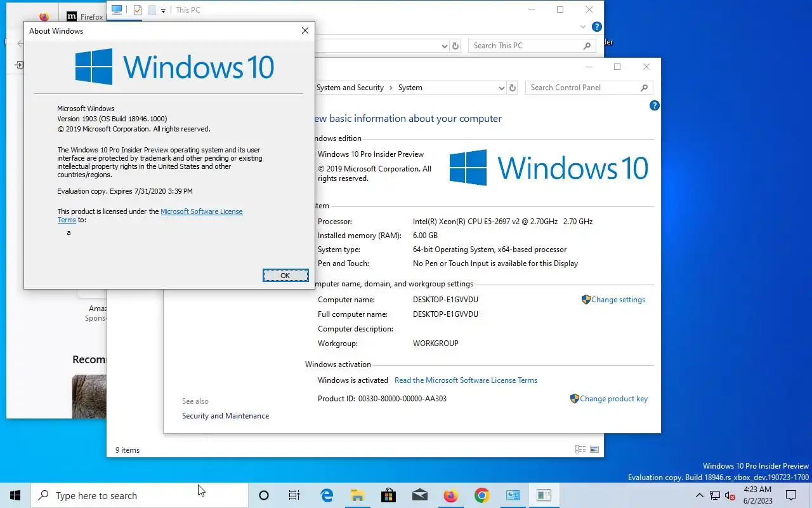
Task: Click the Version 1903 build text
Action: pos(112,119)
